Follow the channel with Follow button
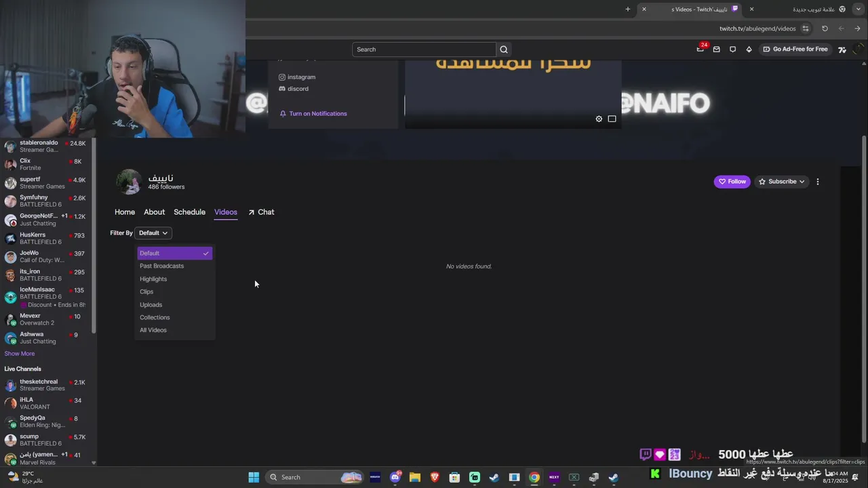The width and height of the screenshot is (868, 488). click(732, 182)
